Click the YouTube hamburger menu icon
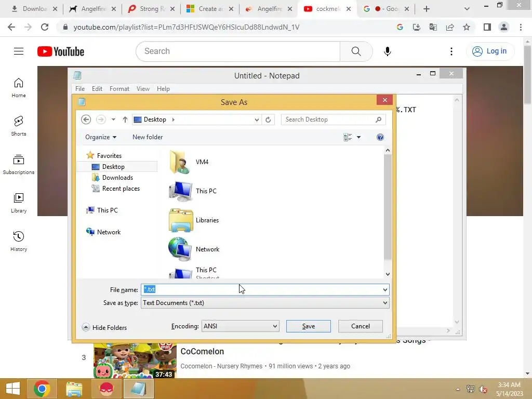The height and width of the screenshot is (399, 532). 19,51
